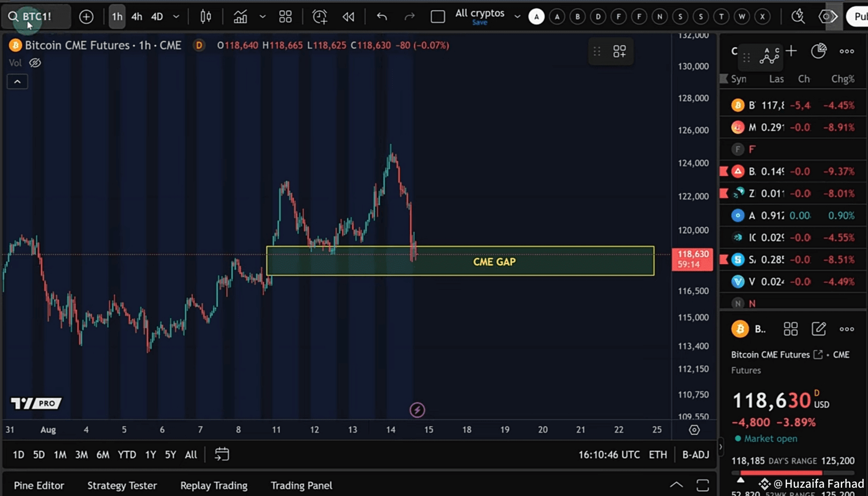Viewport: 868px width, 496px height.
Task: Open the D daily badge next to the symbol
Action: 199,45
